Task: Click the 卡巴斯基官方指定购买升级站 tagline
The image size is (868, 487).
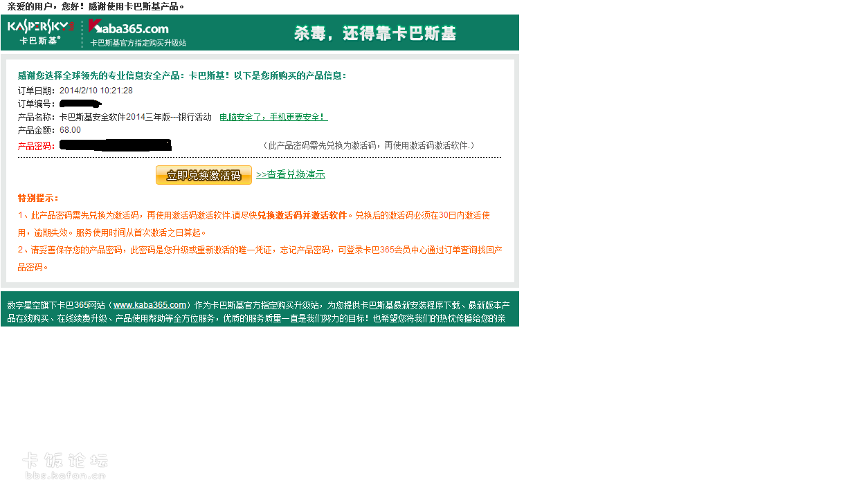Action: coord(138,43)
